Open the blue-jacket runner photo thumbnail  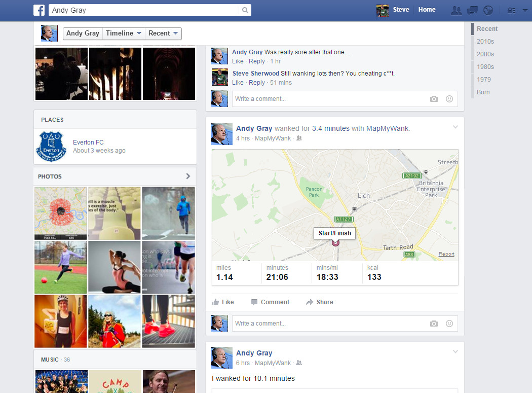(168, 213)
